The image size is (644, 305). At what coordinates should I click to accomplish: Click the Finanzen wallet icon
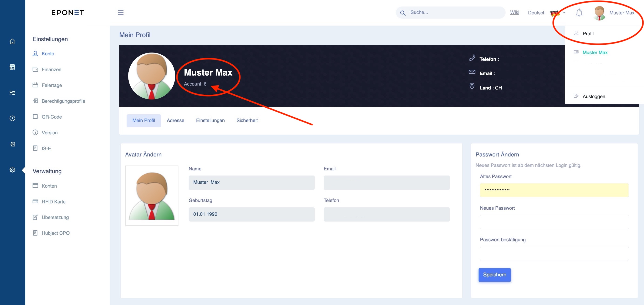tap(35, 69)
